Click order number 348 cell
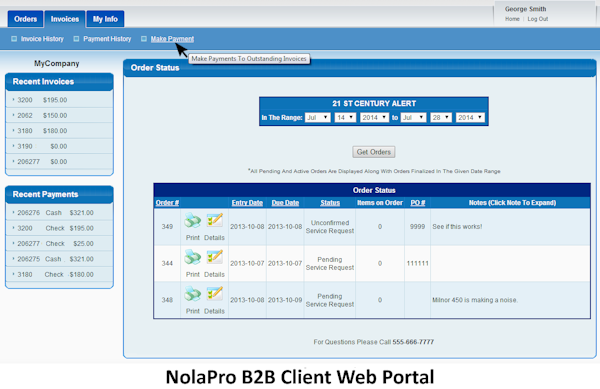The height and width of the screenshot is (389, 600). 167,300
